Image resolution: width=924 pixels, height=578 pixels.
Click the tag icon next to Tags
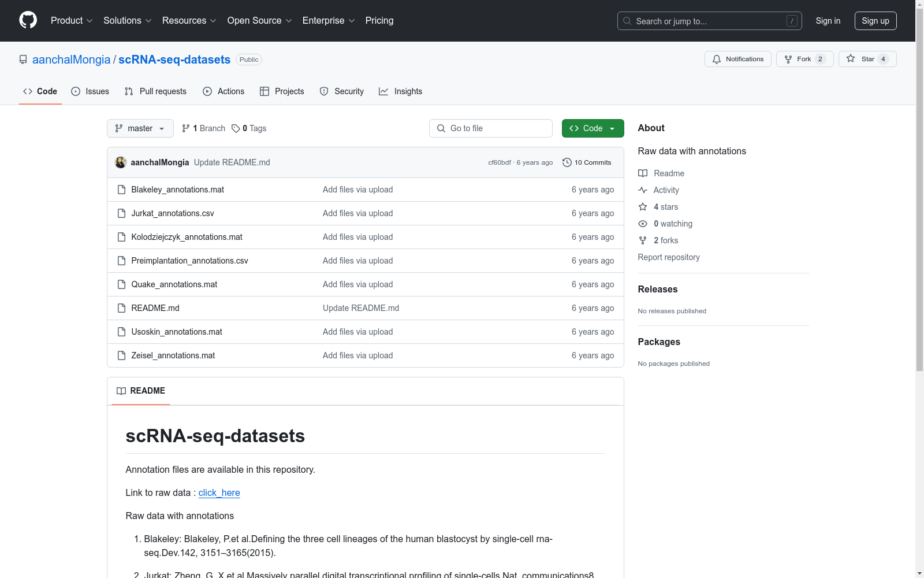(x=236, y=128)
